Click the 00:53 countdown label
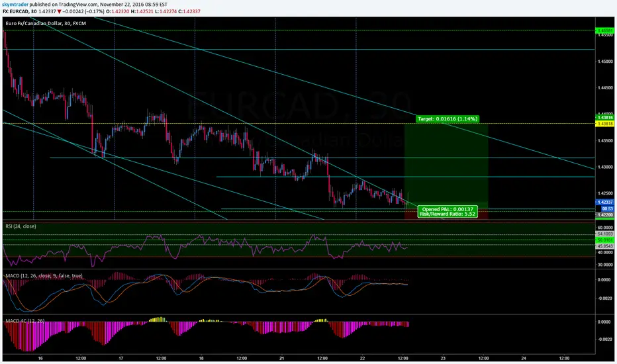Viewport: 617px width, 364px height. point(607,208)
